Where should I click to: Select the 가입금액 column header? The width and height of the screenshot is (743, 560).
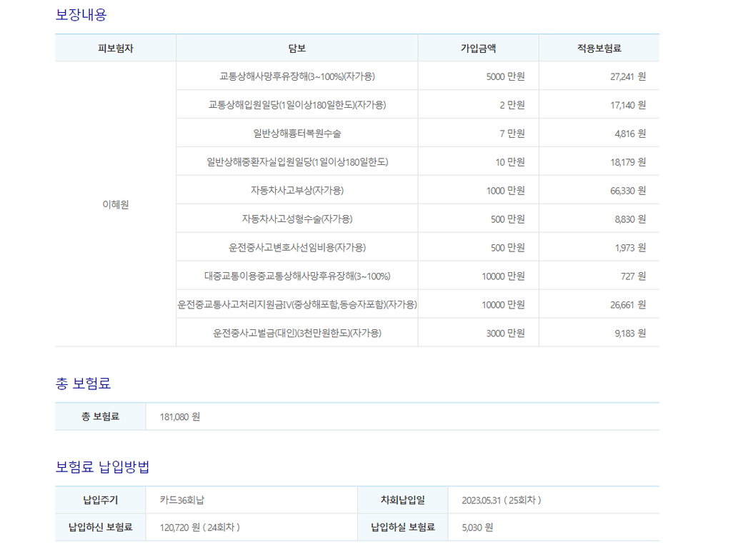point(478,49)
